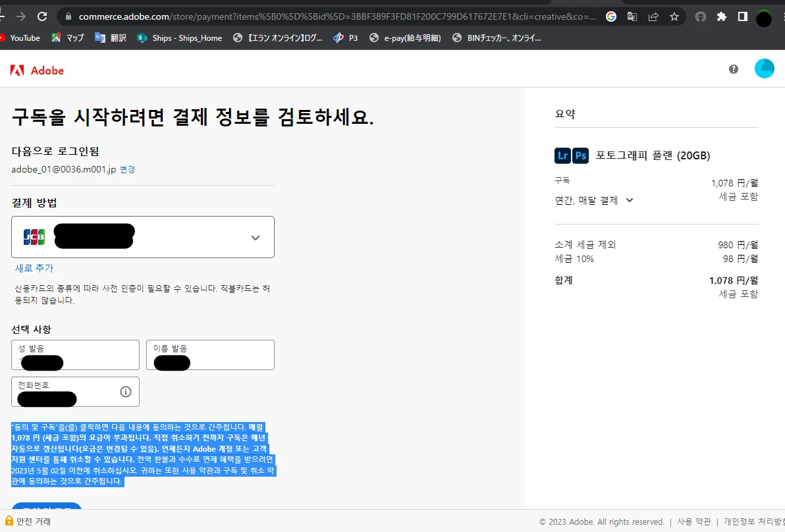Click the 980 円/월 subtotal value

pos(738,245)
